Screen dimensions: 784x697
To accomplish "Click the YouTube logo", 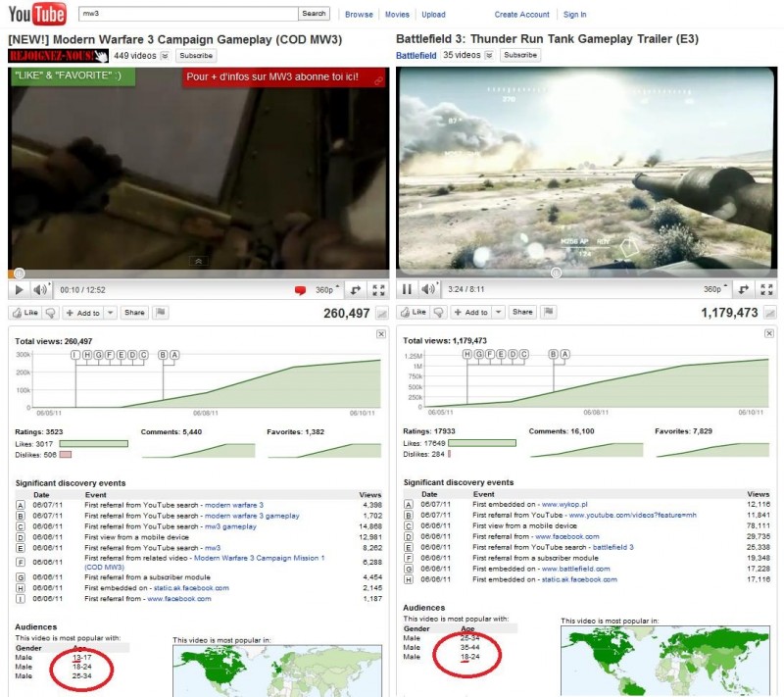I will click(x=37, y=15).
